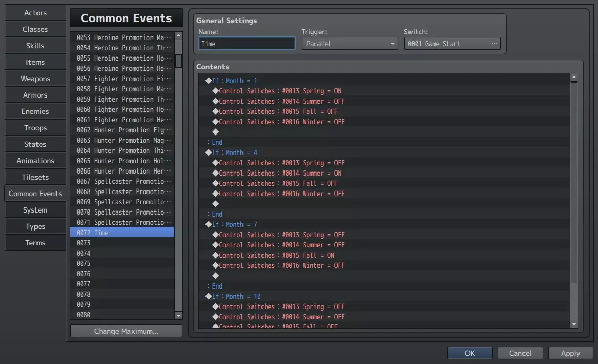The height and width of the screenshot is (364, 598).
Task: Click the common events list scrollbar thumb
Action: tap(178, 61)
